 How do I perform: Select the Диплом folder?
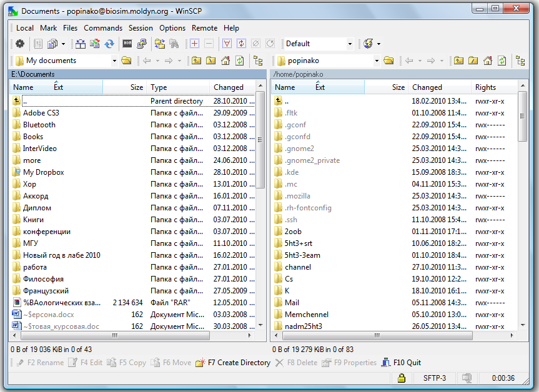point(32,208)
